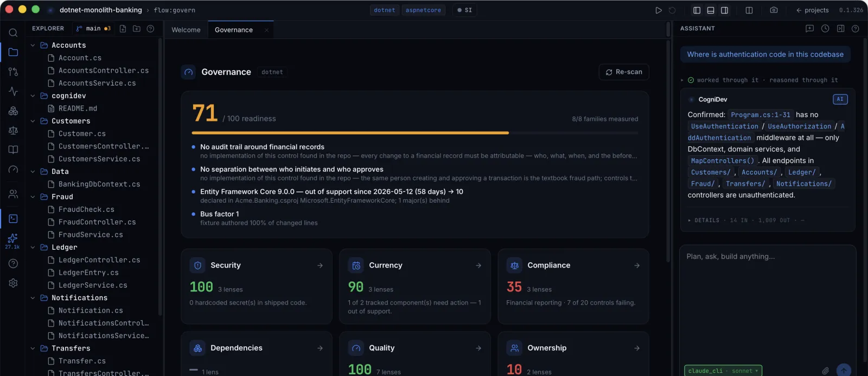This screenshot has height=376, width=868.
Task: Click the Re-scan button
Action: pyautogui.click(x=624, y=72)
